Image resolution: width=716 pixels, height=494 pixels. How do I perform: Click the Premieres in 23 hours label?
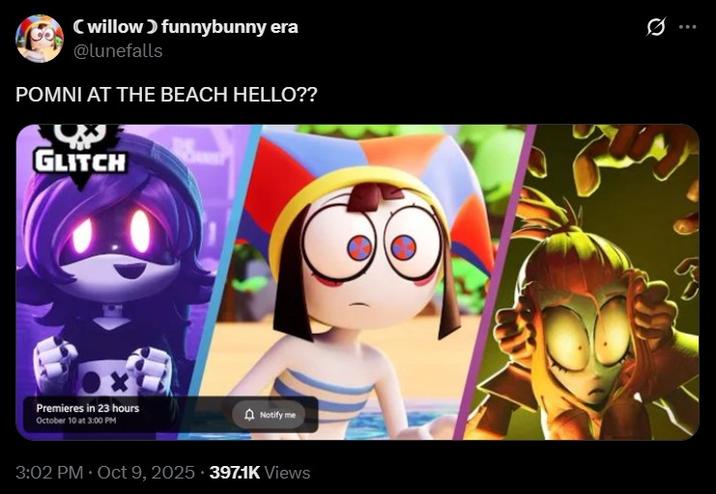pos(88,408)
